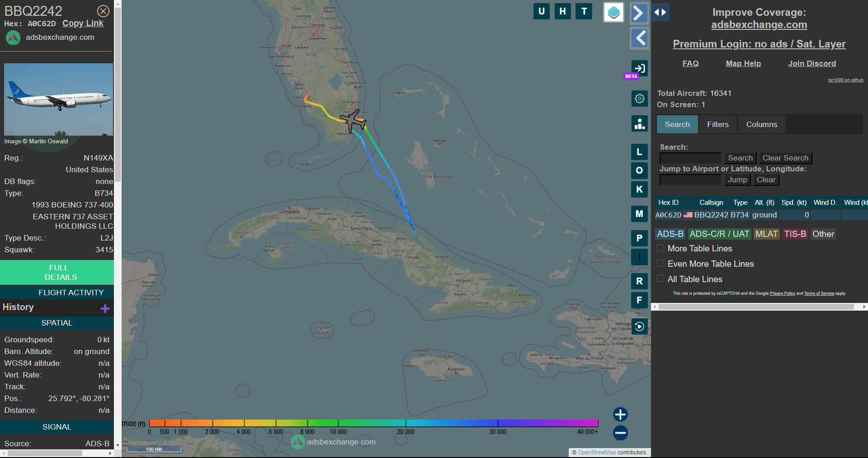The width and height of the screenshot is (868, 458).
Task: Check All Table Lines checkbox
Action: (x=660, y=279)
